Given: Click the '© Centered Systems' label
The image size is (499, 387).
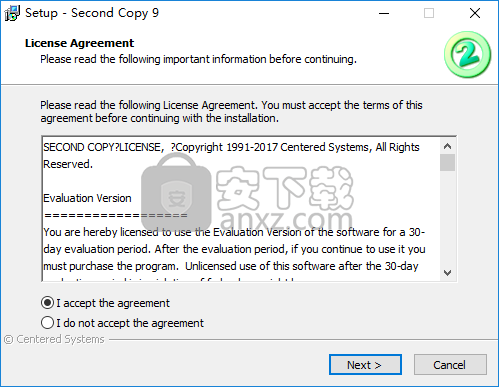Looking at the screenshot, I should tap(54, 339).
